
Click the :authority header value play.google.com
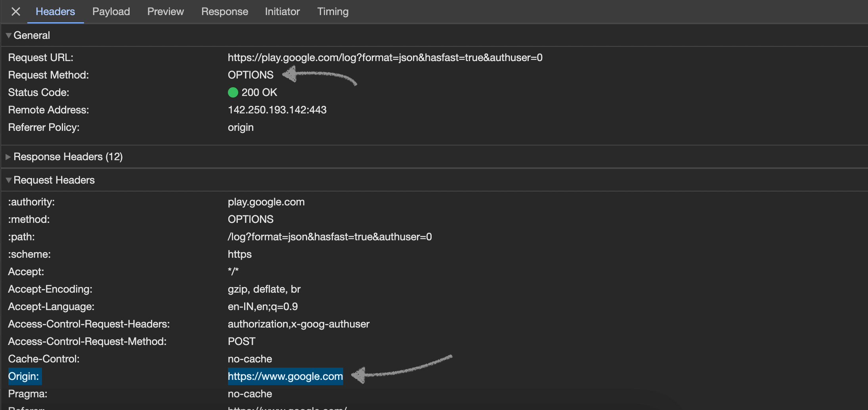tap(266, 202)
